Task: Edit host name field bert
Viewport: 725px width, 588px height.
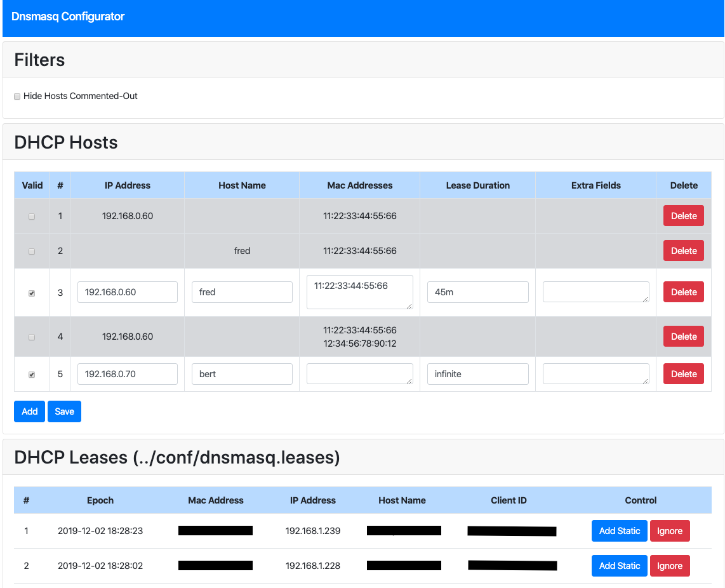Action: tap(242, 374)
